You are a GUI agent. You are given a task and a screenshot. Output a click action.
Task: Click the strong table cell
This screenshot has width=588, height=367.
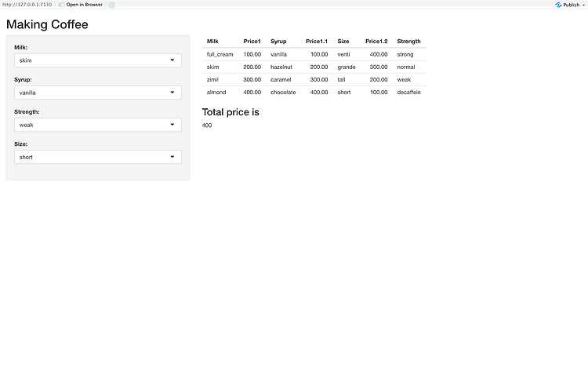405,54
